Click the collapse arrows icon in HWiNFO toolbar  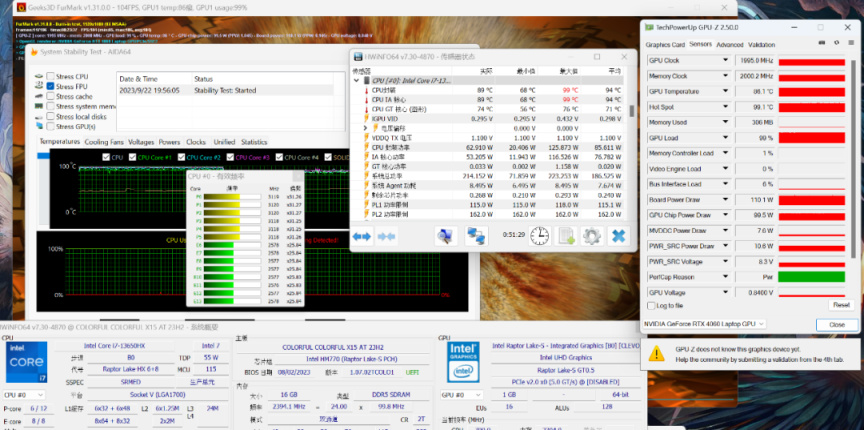click(x=386, y=236)
